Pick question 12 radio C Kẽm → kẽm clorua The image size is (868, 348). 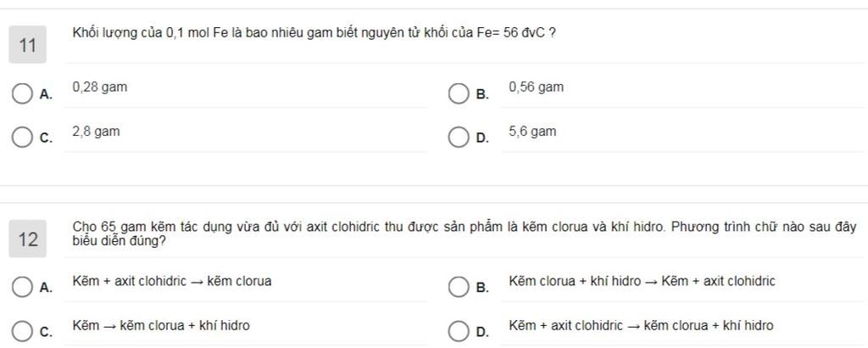[x=22, y=331]
